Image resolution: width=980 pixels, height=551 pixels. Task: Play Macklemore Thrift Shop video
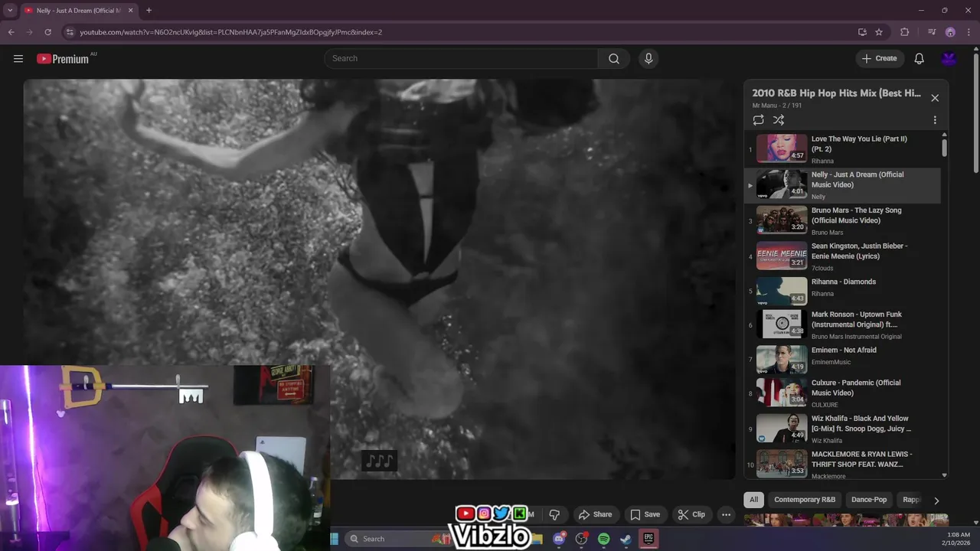pyautogui.click(x=842, y=464)
